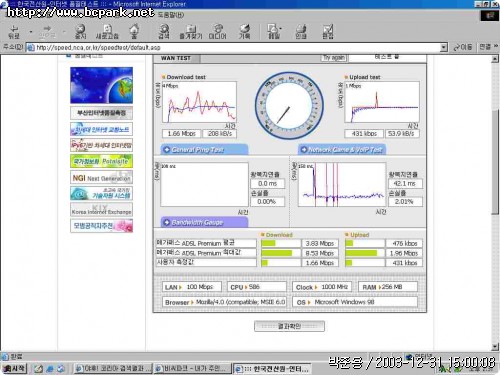Open the Mail button dropdown arrow
This screenshot has height=375, width=500.
tap(281, 29)
